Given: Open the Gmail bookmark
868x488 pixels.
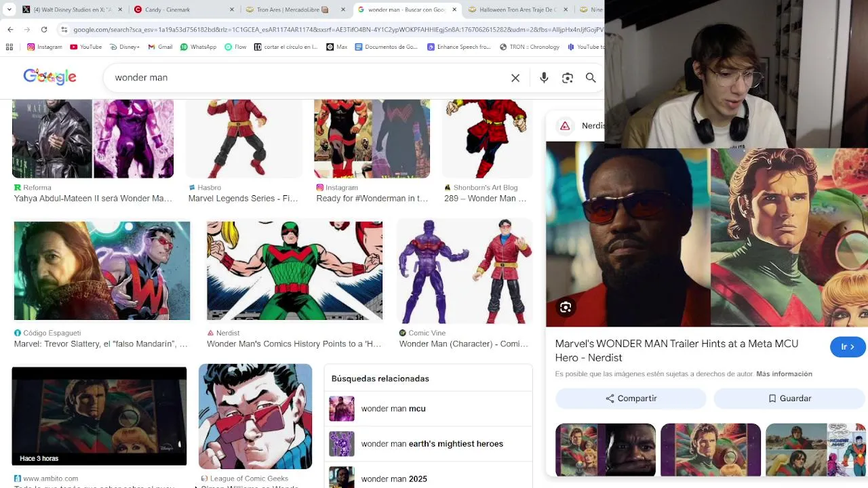Looking at the screenshot, I should 160,47.
